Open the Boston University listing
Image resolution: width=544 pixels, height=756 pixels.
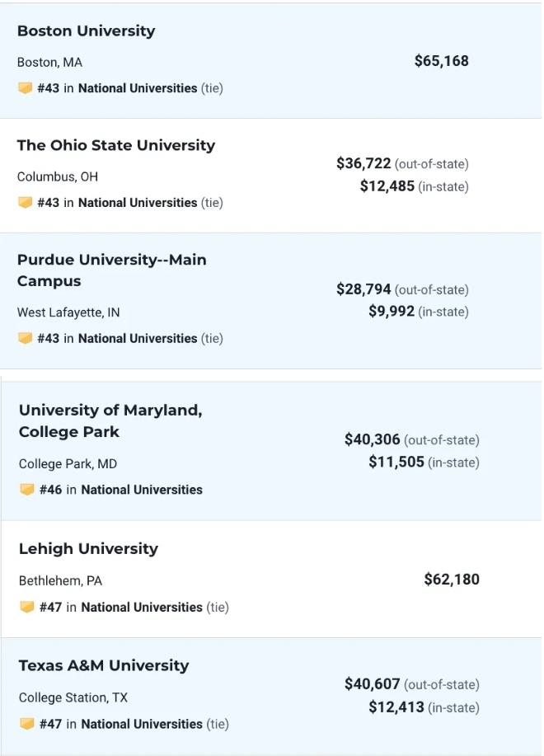click(x=86, y=31)
